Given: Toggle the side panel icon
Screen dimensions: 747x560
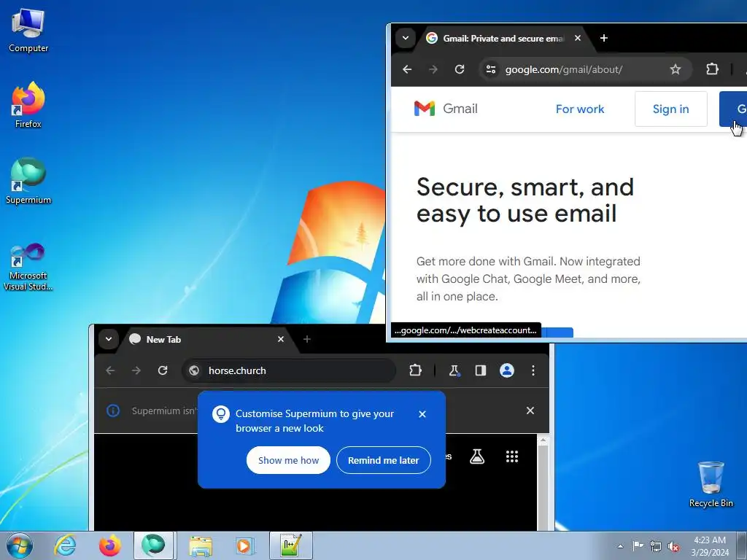Looking at the screenshot, I should coord(480,370).
